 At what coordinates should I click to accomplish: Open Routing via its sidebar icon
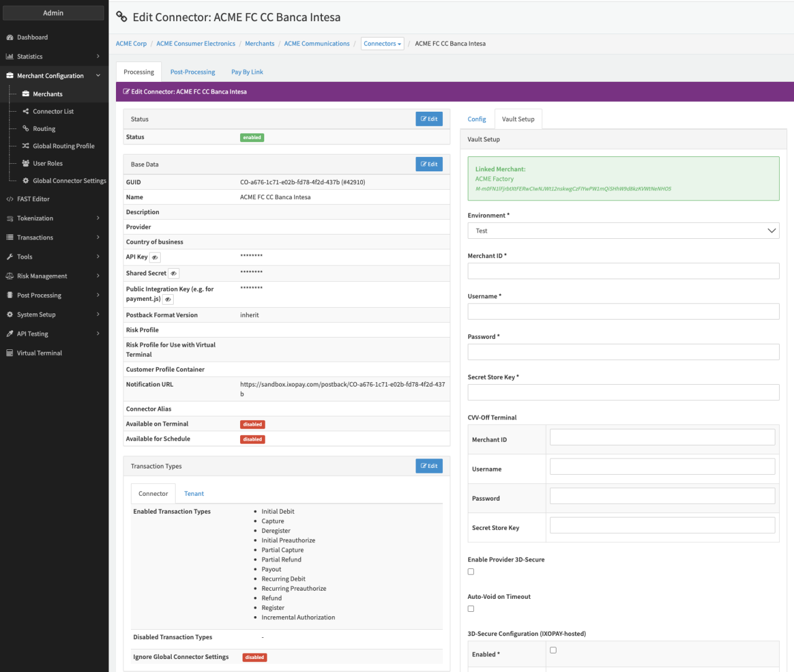(26, 129)
